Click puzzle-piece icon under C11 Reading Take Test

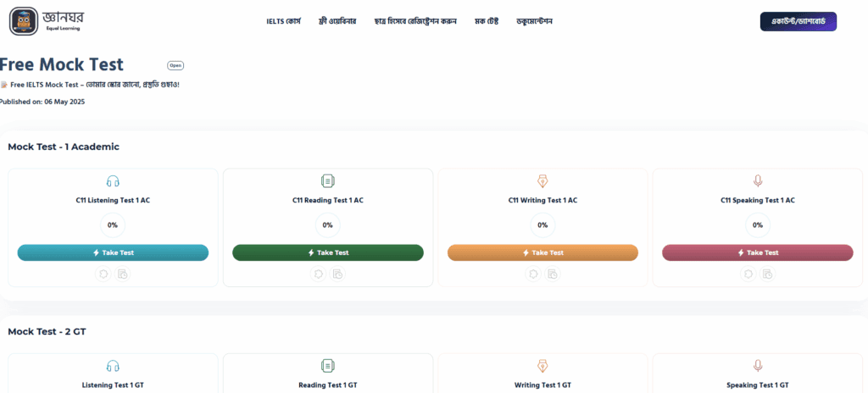(x=318, y=274)
